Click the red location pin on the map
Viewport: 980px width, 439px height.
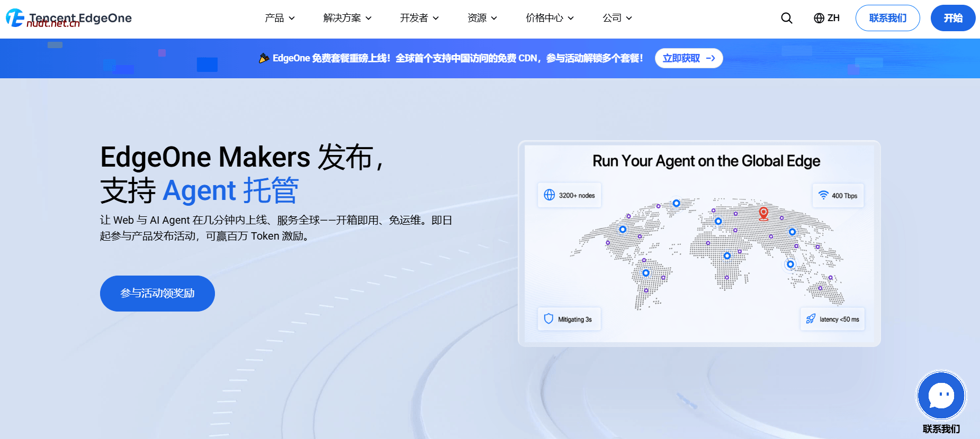(x=763, y=213)
